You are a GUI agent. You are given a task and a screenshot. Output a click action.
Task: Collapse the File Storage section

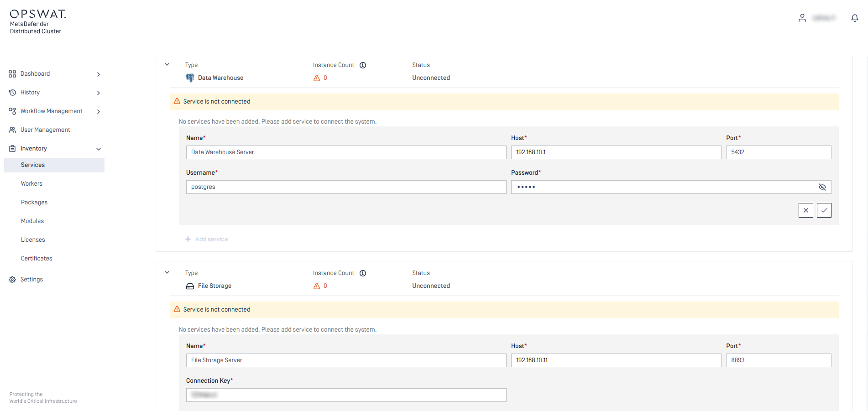pyautogui.click(x=167, y=273)
